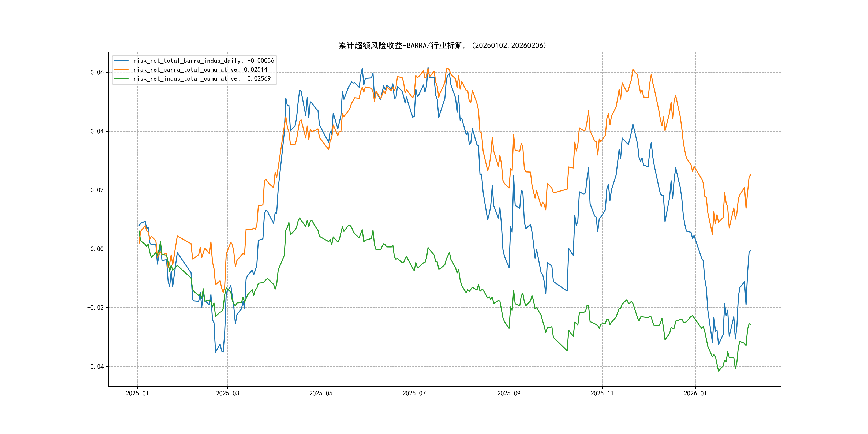The image size is (868, 434).
Task: Click the blue line swatch in legend
Action: (x=121, y=61)
